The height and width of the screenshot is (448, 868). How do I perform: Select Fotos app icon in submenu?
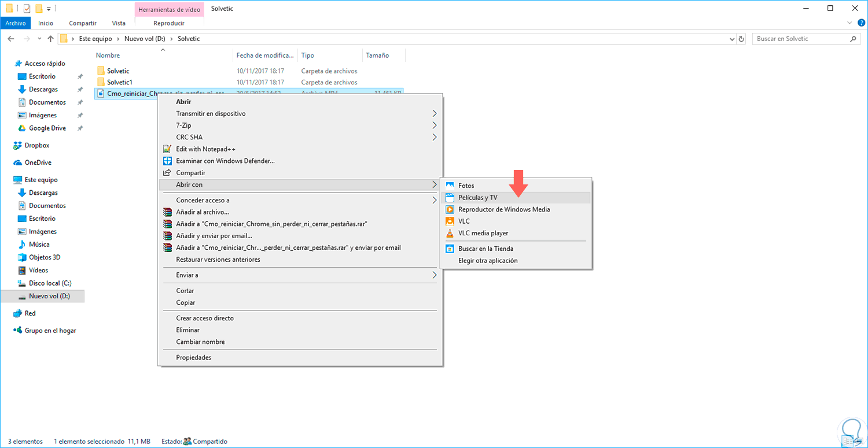click(450, 186)
